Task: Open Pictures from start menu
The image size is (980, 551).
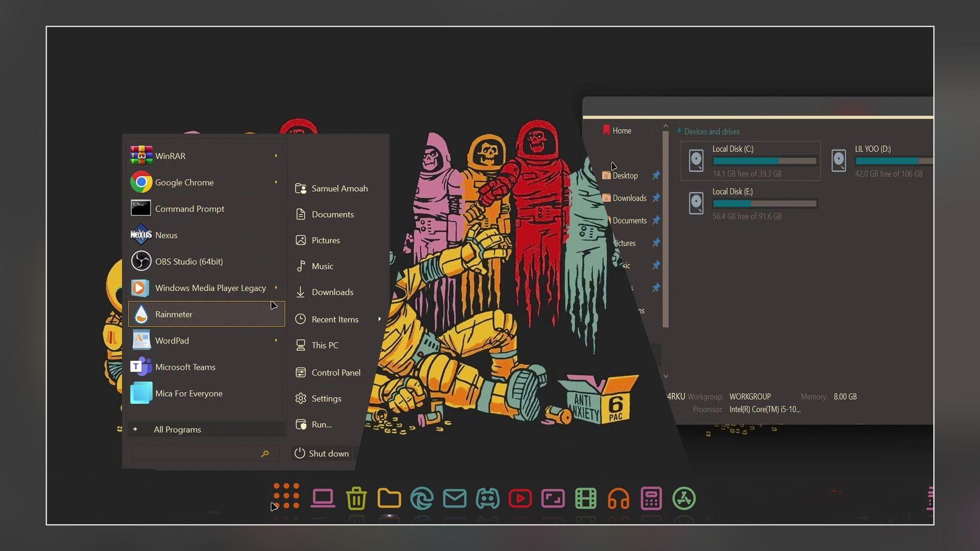Action: click(318, 240)
